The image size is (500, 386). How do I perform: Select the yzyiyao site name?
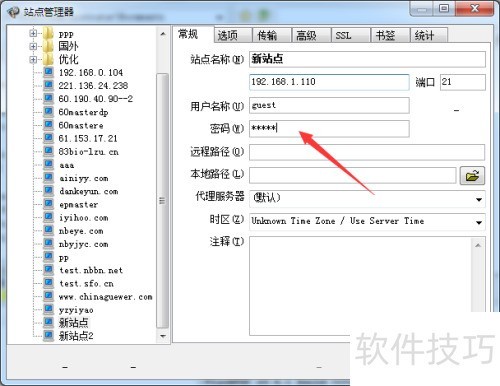click(x=76, y=310)
